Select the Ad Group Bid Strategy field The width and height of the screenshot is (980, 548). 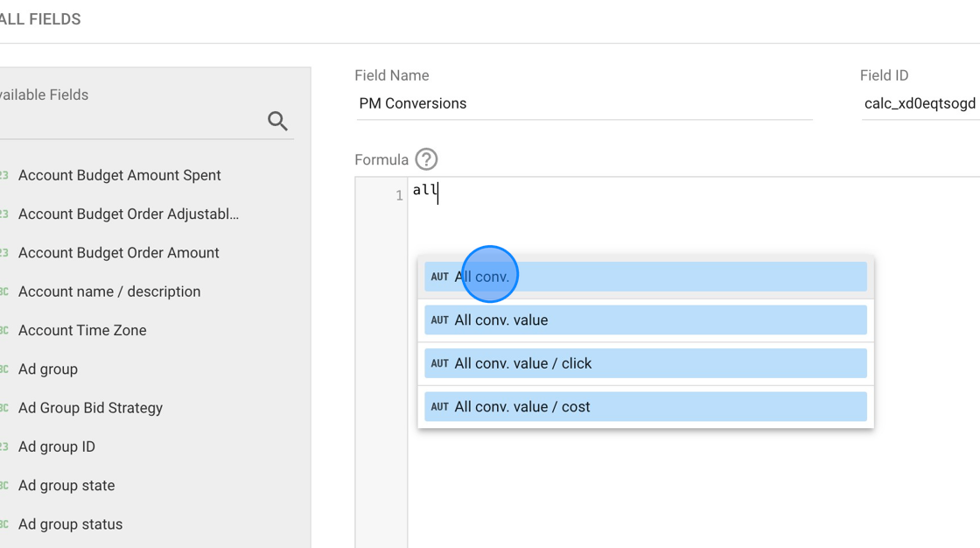pyautogui.click(x=90, y=408)
